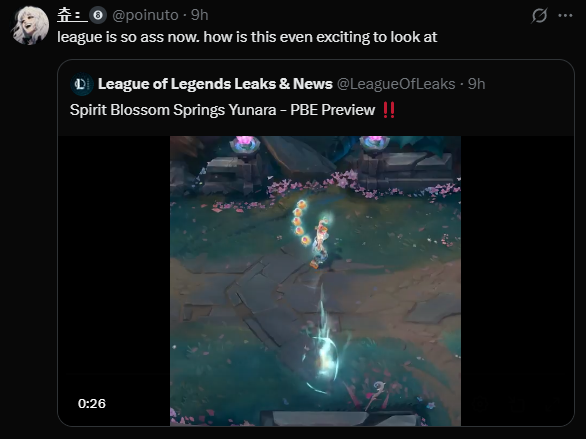Click the @poinuto handle
This screenshot has height=439, width=586.
(x=145, y=15)
